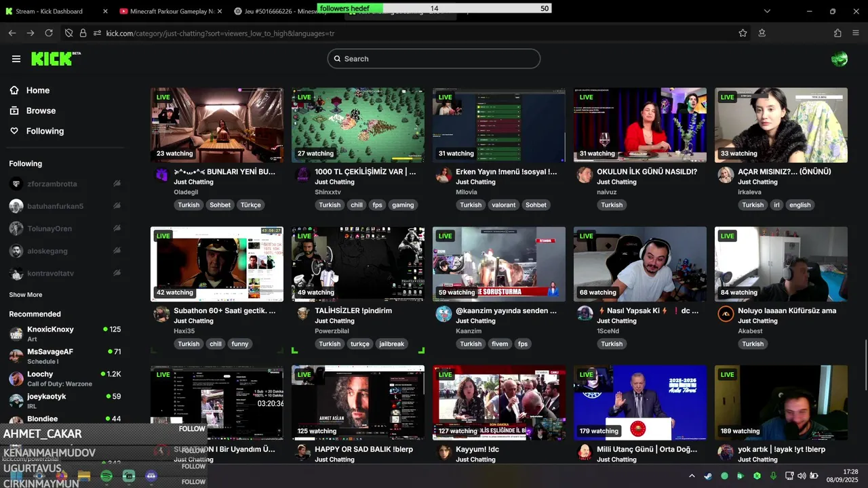The height and width of the screenshot is (488, 868).
Task: Click the Kick search field
Action: 434,59
